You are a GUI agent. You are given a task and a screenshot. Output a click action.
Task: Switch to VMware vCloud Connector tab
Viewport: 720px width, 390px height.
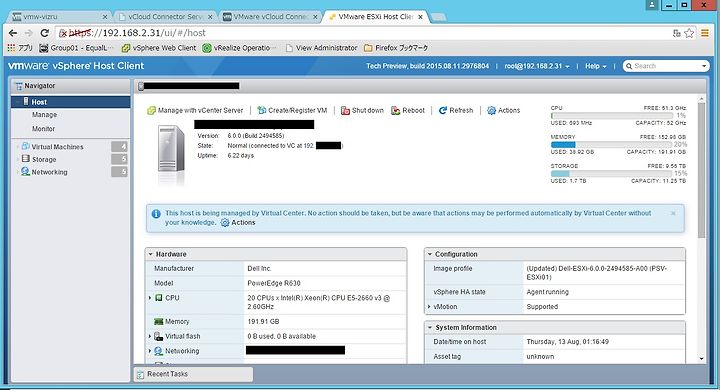[x=271, y=17]
